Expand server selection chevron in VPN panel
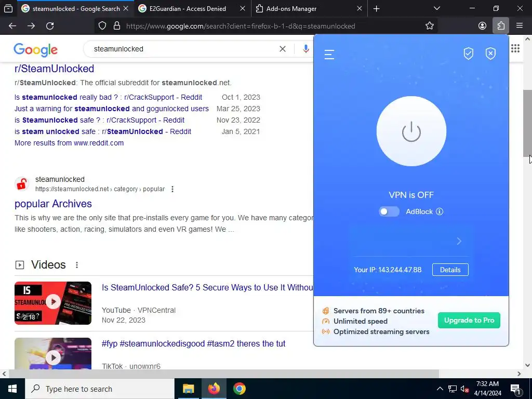This screenshot has width=532, height=399. 459,241
